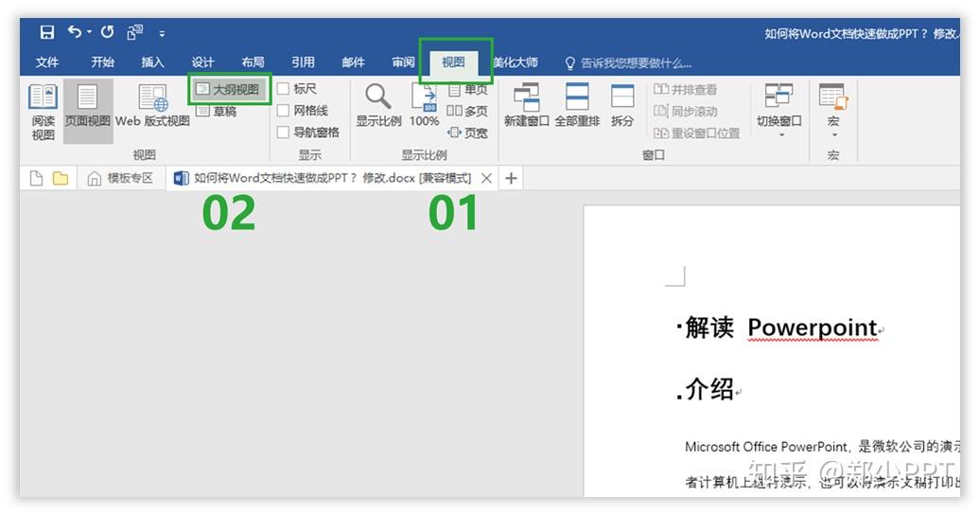Close the document tab with X
This screenshot has width=980, height=515.
[486, 178]
